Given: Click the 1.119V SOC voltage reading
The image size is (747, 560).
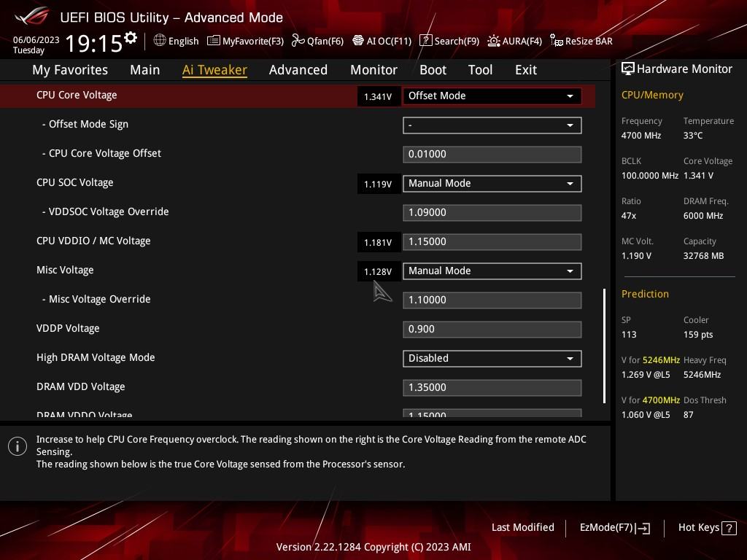Looking at the screenshot, I should [379, 184].
